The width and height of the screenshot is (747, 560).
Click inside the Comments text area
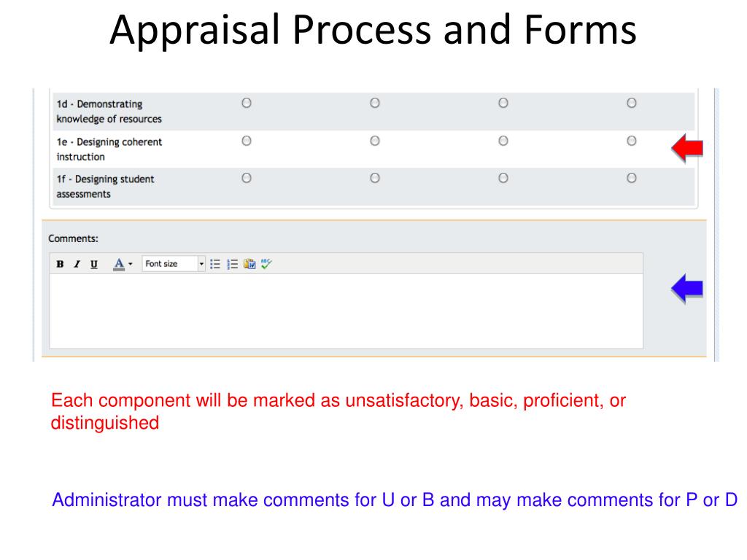[x=347, y=311]
